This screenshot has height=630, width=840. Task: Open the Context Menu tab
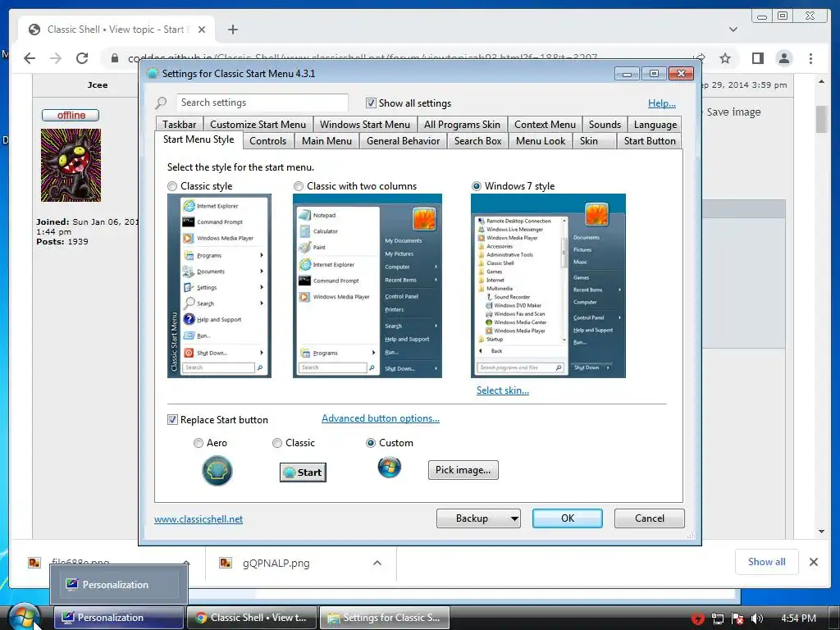click(545, 125)
